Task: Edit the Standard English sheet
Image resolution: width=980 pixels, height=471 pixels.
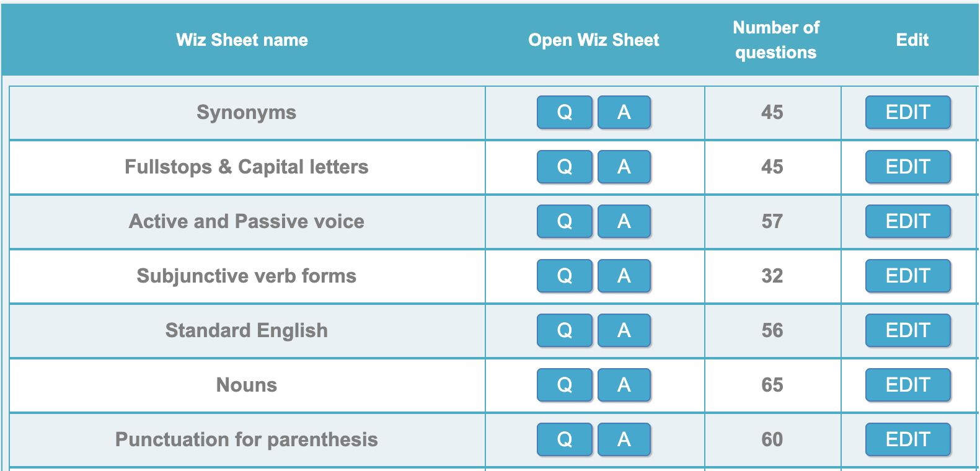Action: click(x=908, y=330)
